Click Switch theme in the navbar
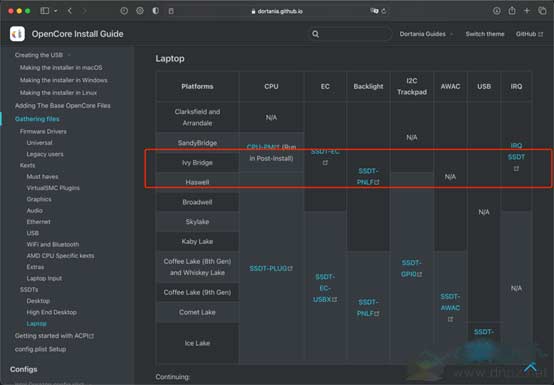Image resolution: width=554 pixels, height=385 pixels. click(485, 34)
